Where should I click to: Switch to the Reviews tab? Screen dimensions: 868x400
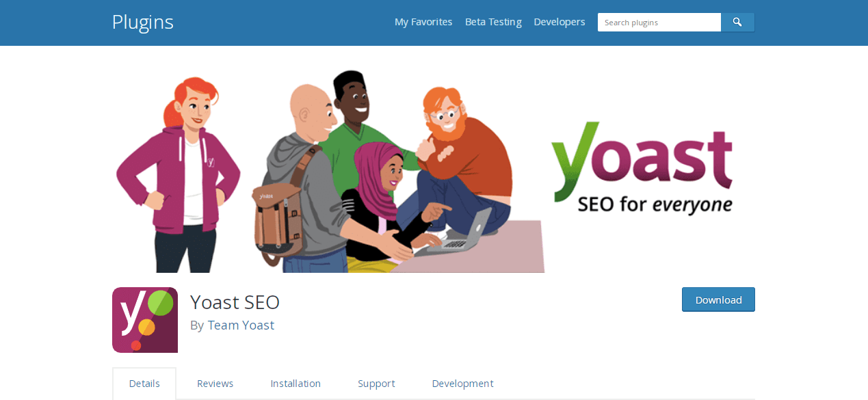coord(215,384)
